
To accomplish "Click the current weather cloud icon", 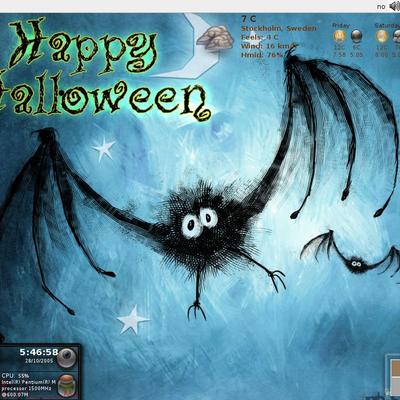I will (215, 37).
